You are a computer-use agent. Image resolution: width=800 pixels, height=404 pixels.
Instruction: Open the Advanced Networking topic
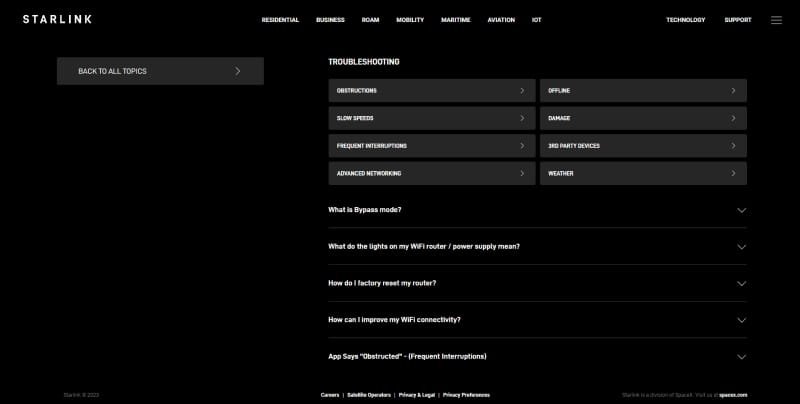pyautogui.click(x=432, y=173)
